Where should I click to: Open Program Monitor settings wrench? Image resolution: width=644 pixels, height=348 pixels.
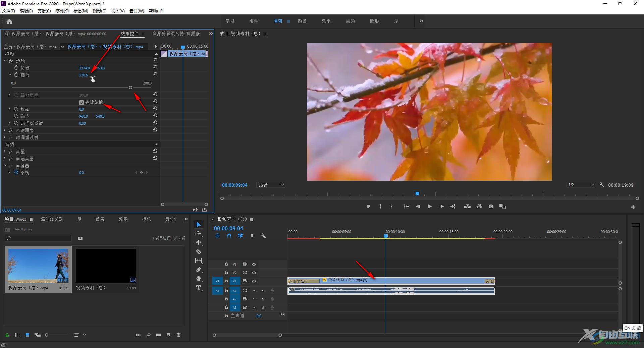(602, 185)
